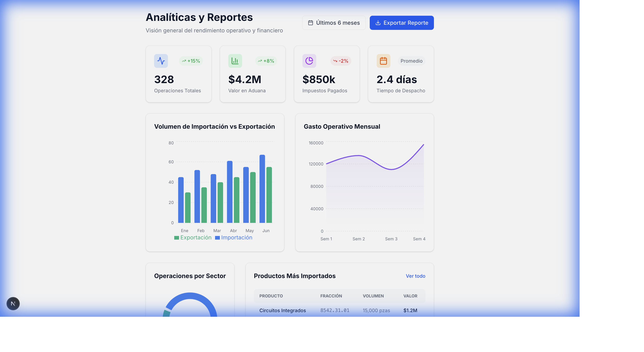Click the +15% trend badge
Viewport: 644px width, 352px height.
point(191,61)
